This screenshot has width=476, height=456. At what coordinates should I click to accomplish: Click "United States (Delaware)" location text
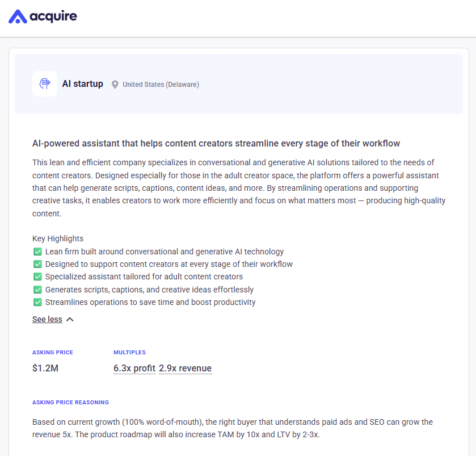(161, 85)
